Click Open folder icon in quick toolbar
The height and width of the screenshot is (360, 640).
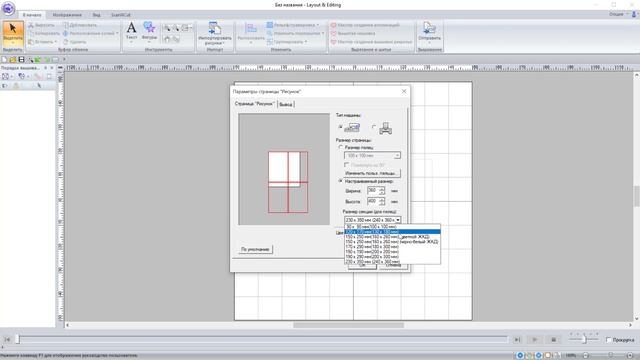click(13, 60)
